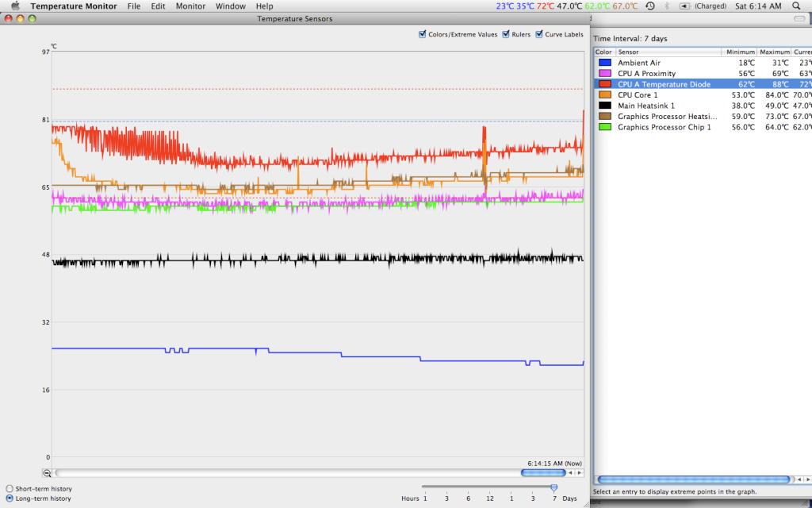The height and width of the screenshot is (508, 812).
Task: Click the zoom out magnifier icon below graph
Action: click(47, 473)
